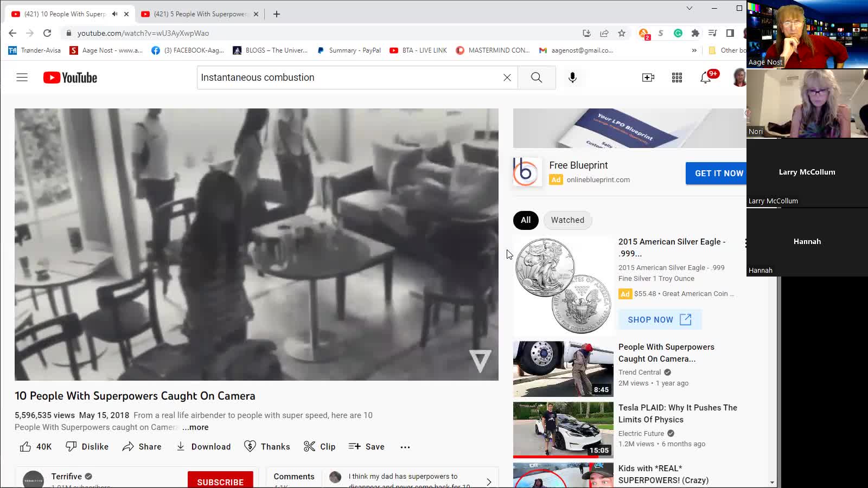Open onlineblueprint.com ad link
The height and width of the screenshot is (488, 868).
click(598, 179)
